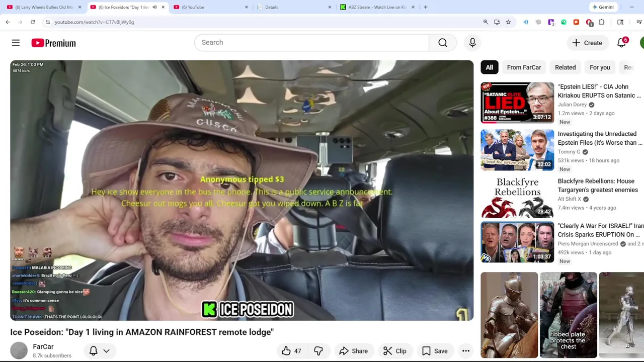
Task: Mute the Ice Poseidon tab speaker icon
Action: pos(154,7)
